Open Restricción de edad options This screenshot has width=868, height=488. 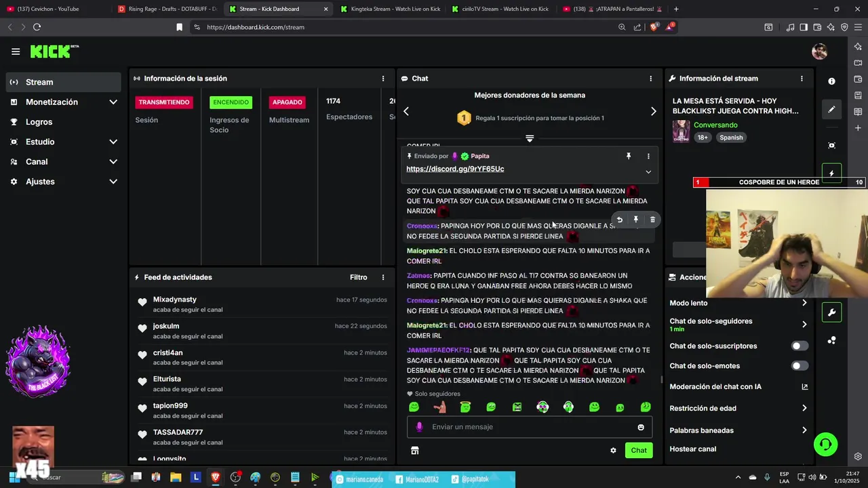point(804,409)
